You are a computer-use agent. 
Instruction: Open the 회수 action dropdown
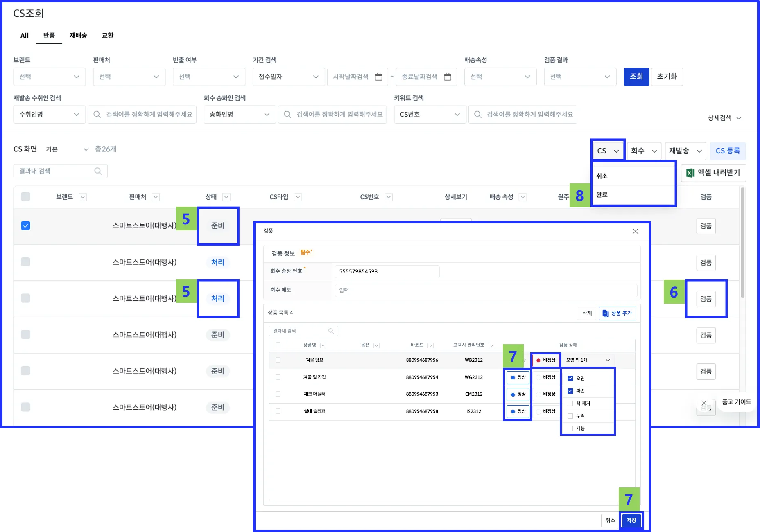pyautogui.click(x=644, y=151)
